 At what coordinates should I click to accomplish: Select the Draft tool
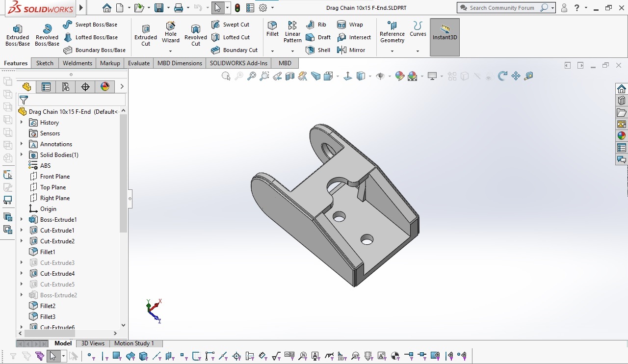tap(318, 37)
